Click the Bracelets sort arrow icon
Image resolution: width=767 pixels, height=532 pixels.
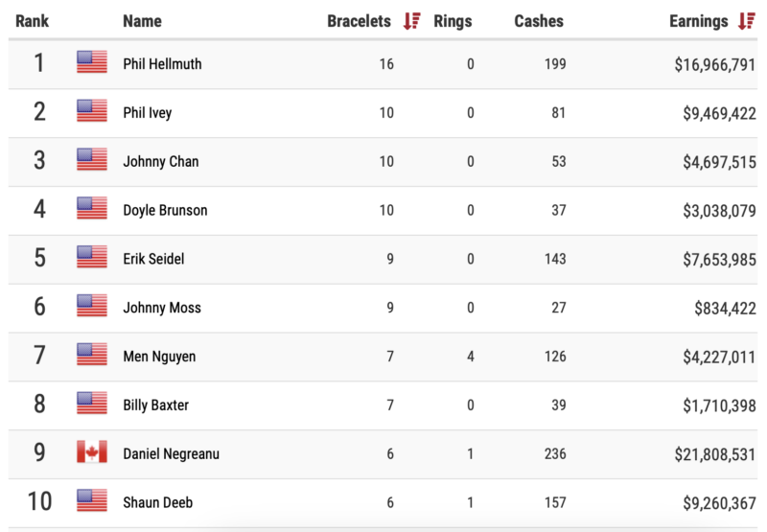pos(412,21)
